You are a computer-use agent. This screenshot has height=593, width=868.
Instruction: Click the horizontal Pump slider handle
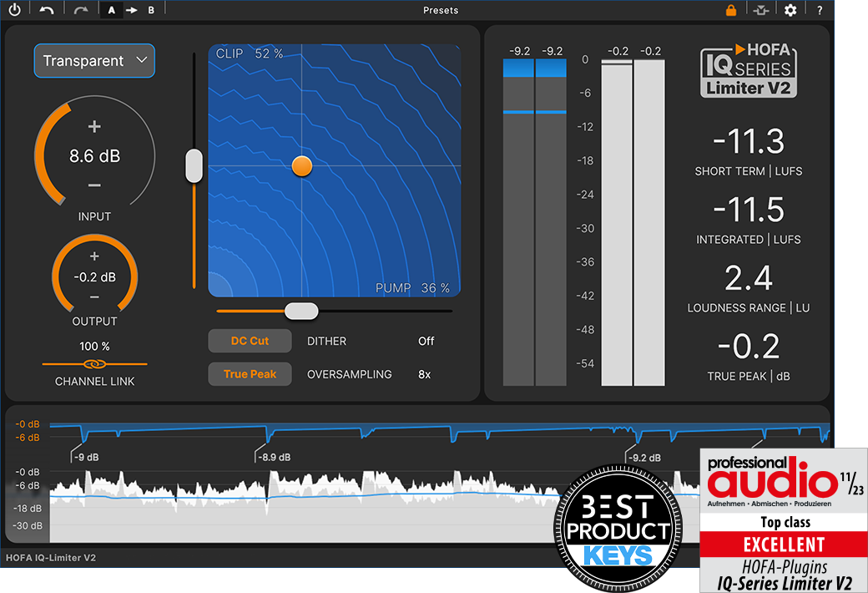301,311
